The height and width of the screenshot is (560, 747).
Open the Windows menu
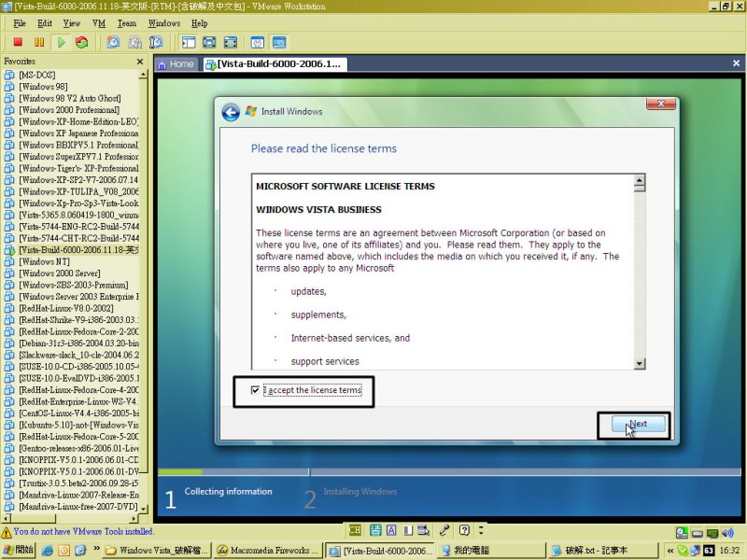coord(164,23)
